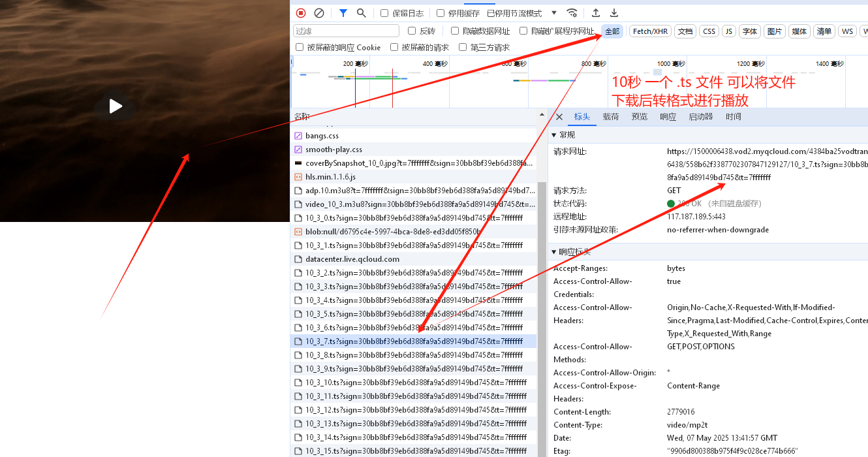Switch to the 载荷 tab
Viewport: 868px width, 457px height.
[x=611, y=117]
